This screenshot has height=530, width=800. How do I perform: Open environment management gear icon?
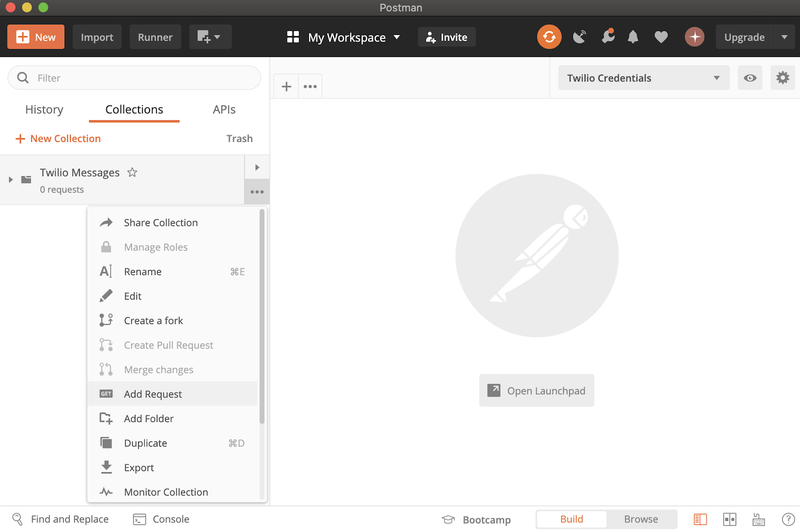click(782, 78)
